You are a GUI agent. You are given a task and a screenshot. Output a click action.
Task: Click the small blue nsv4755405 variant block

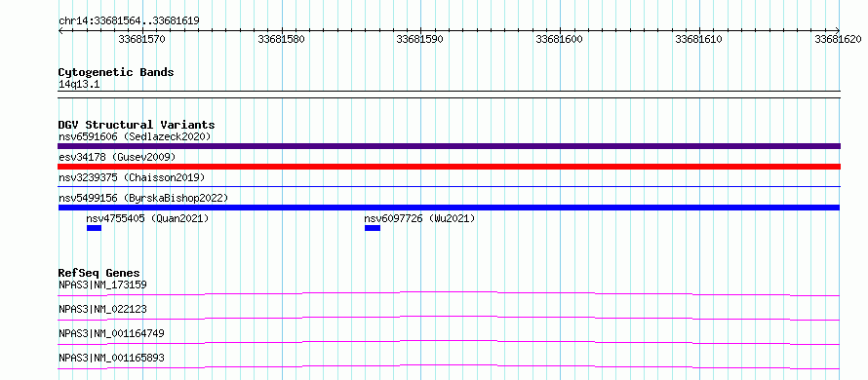[x=94, y=228]
